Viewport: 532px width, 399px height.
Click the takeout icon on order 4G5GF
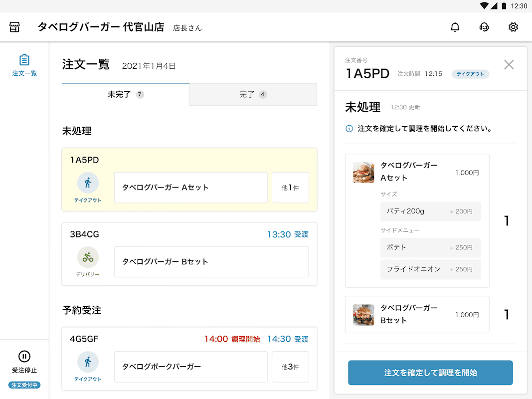(x=88, y=362)
